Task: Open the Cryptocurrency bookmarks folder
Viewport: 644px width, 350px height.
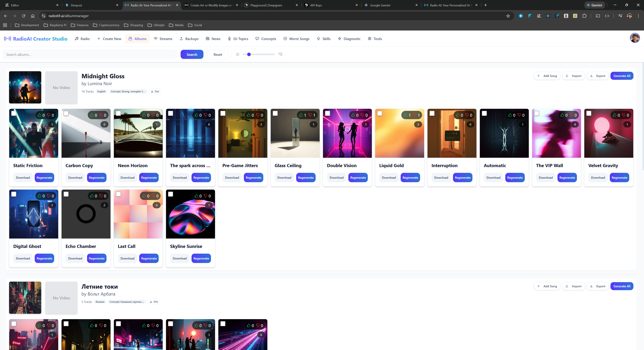Action: [x=106, y=25]
